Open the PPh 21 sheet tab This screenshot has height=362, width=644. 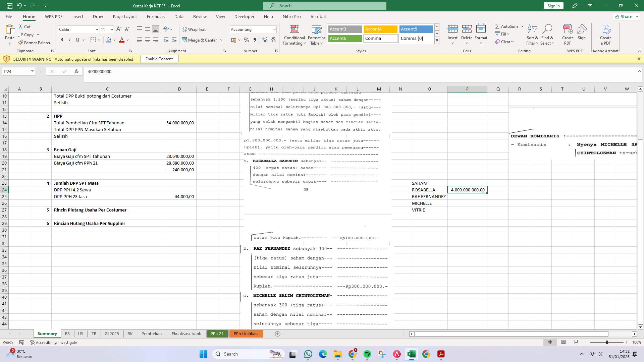(217, 334)
